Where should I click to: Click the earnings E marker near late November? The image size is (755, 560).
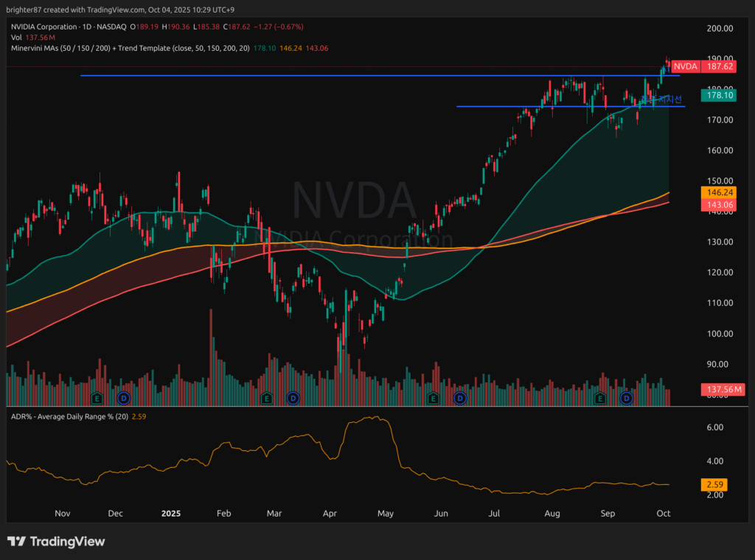[x=96, y=398]
